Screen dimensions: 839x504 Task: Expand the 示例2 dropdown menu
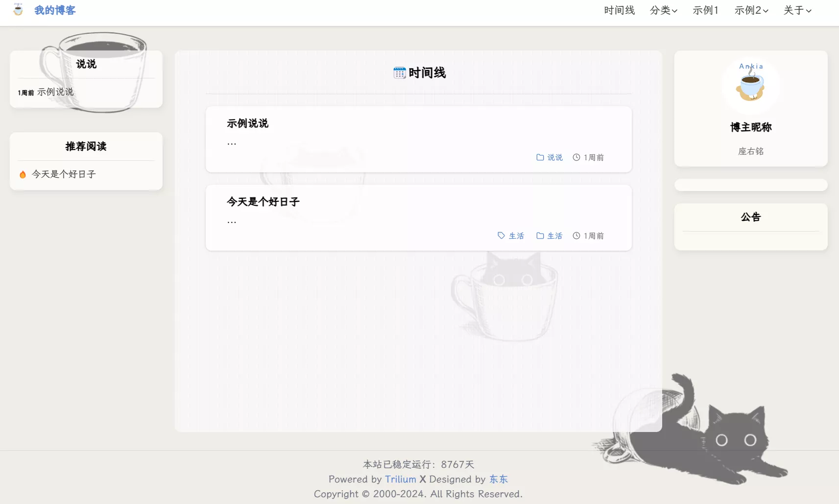751,10
